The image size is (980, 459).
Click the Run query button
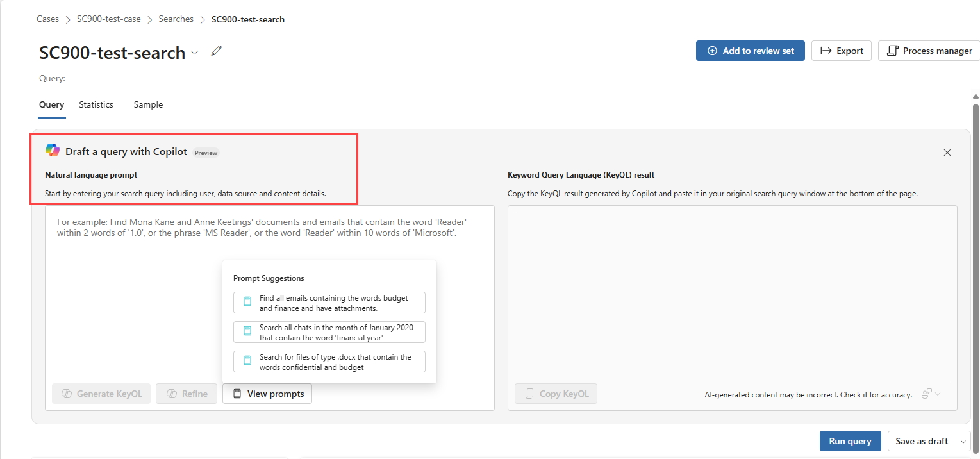850,441
